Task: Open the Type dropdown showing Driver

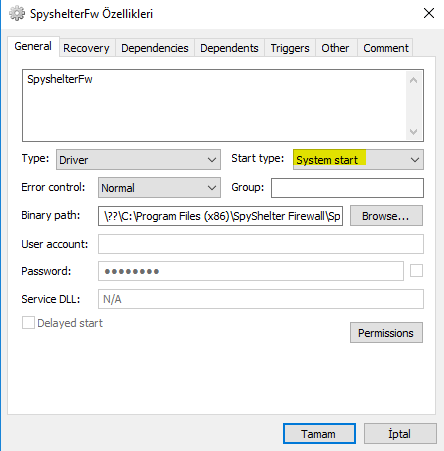Action: [x=138, y=160]
